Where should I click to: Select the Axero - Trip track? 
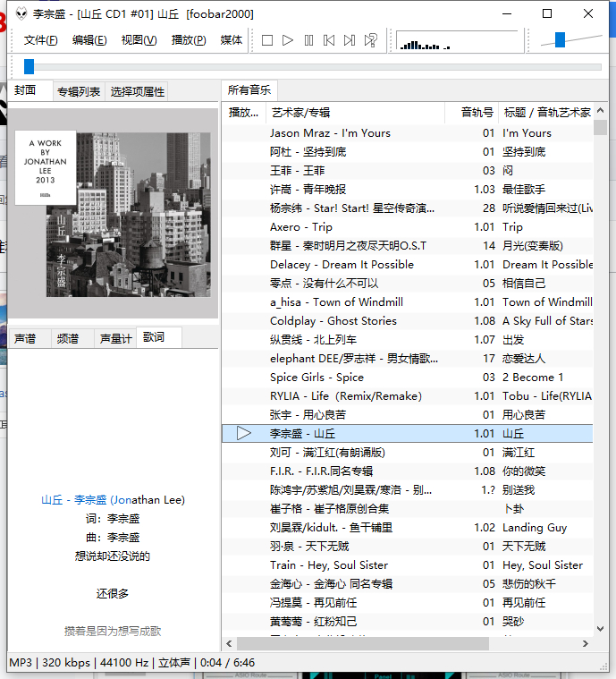(408, 227)
